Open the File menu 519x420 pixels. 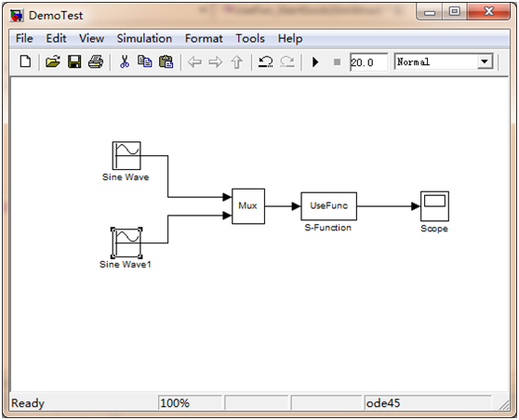pyautogui.click(x=24, y=38)
